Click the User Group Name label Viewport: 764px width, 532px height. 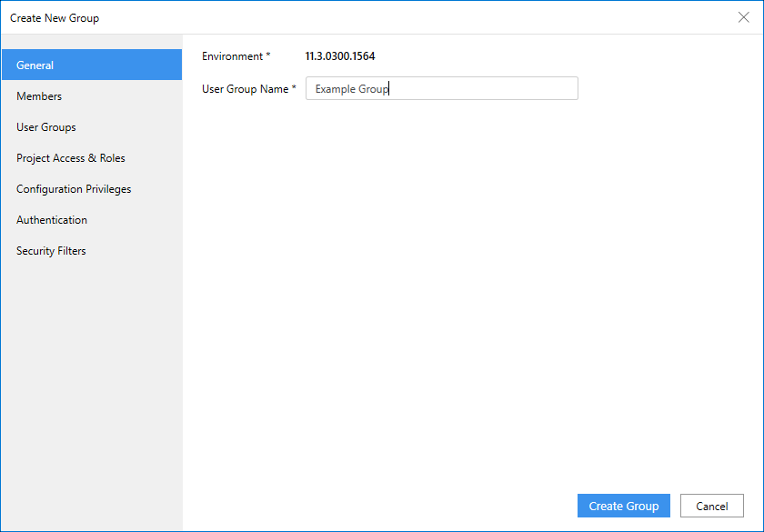245,89
